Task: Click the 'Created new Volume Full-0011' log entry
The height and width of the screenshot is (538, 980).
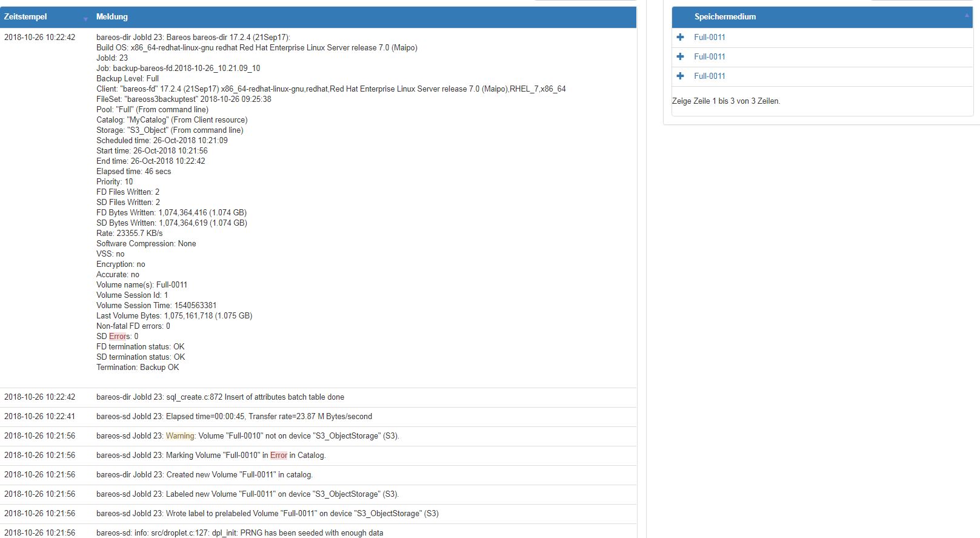Action: 204,475
